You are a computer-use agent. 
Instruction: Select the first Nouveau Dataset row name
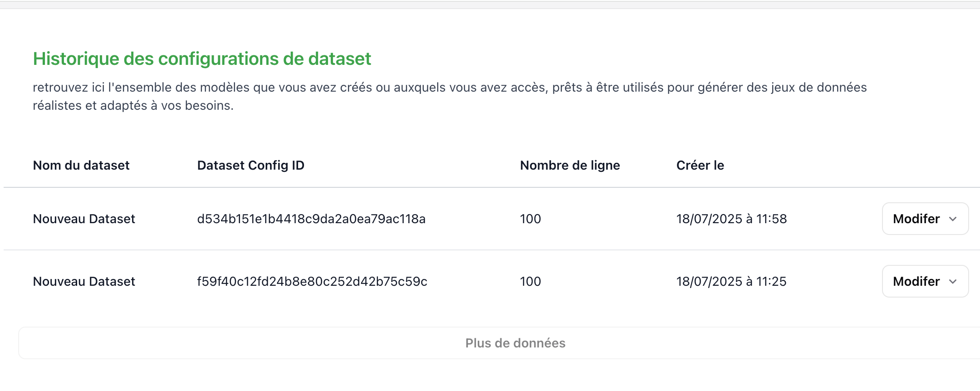point(84,219)
